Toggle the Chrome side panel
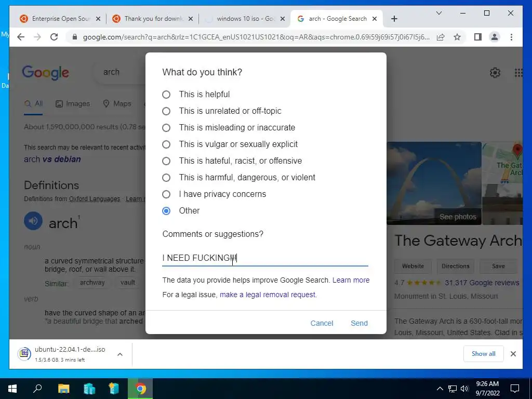 point(478,37)
